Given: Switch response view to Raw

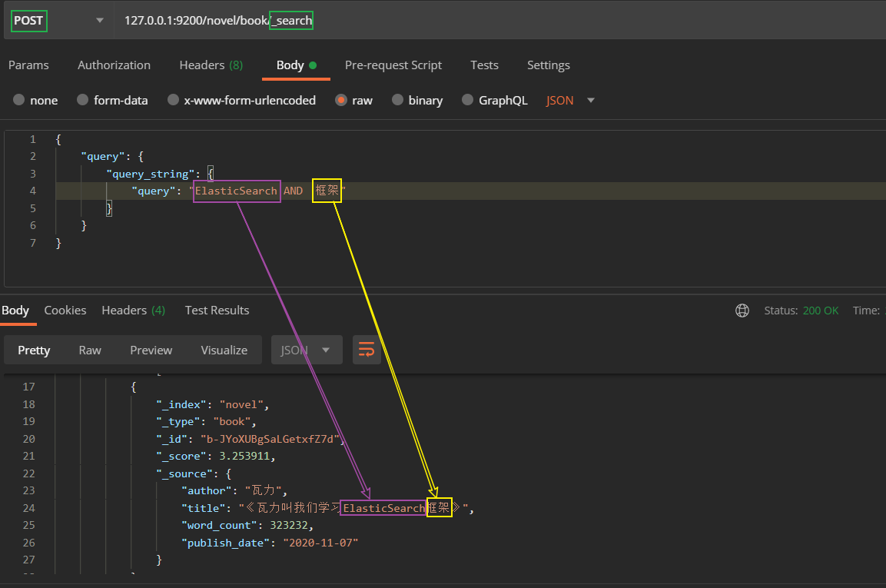Looking at the screenshot, I should pos(90,350).
